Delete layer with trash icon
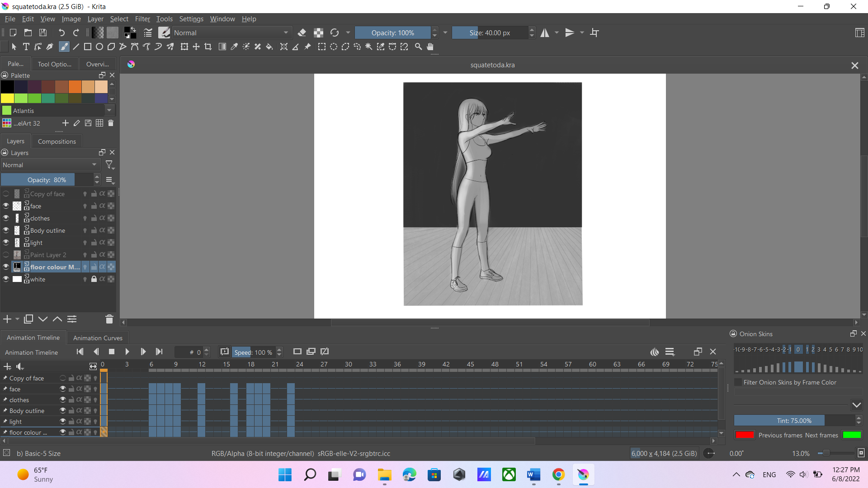This screenshot has width=868, height=488. coord(109,319)
